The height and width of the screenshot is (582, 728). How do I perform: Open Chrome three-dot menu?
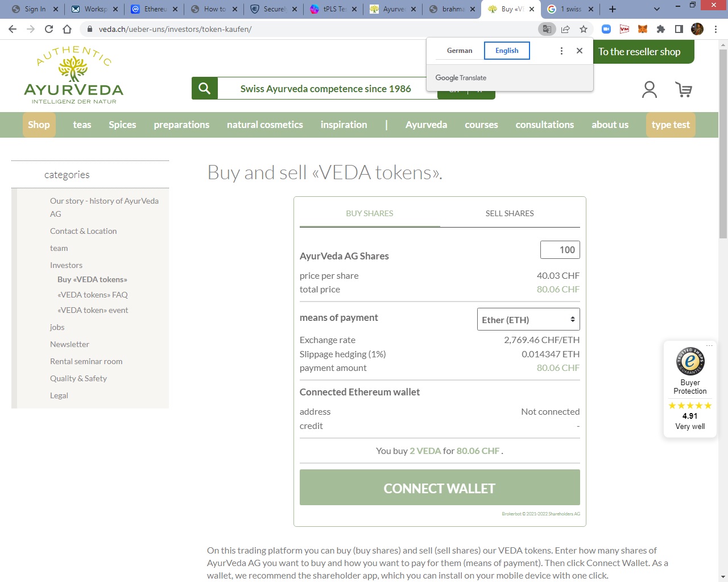click(x=715, y=29)
